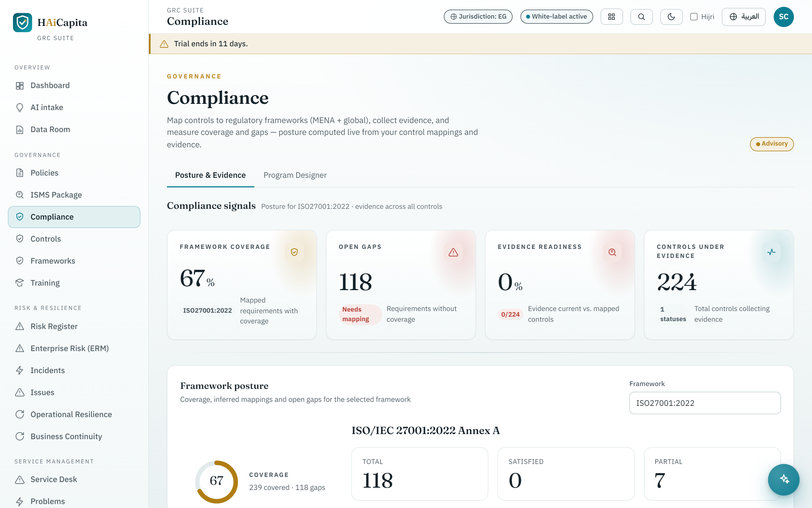Click the 67 coverage donut chart

point(217,481)
